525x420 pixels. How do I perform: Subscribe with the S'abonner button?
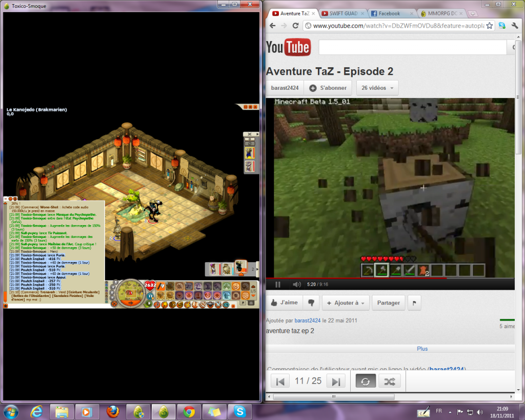click(x=328, y=88)
